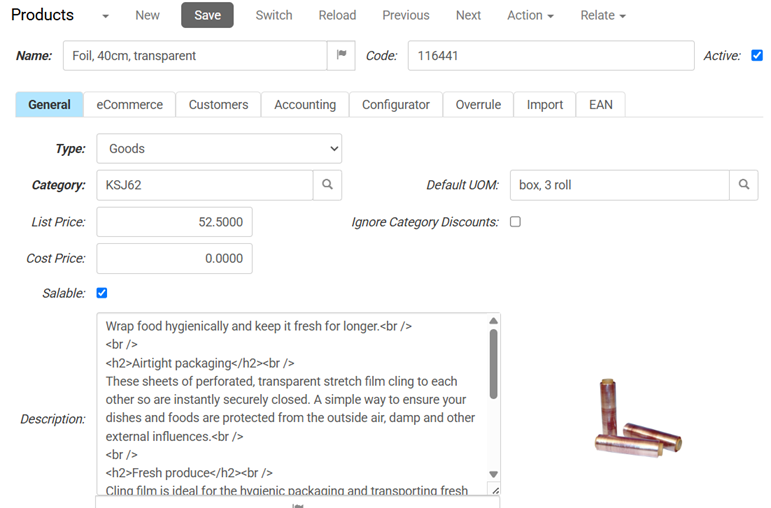Click the List Price input field

(174, 222)
